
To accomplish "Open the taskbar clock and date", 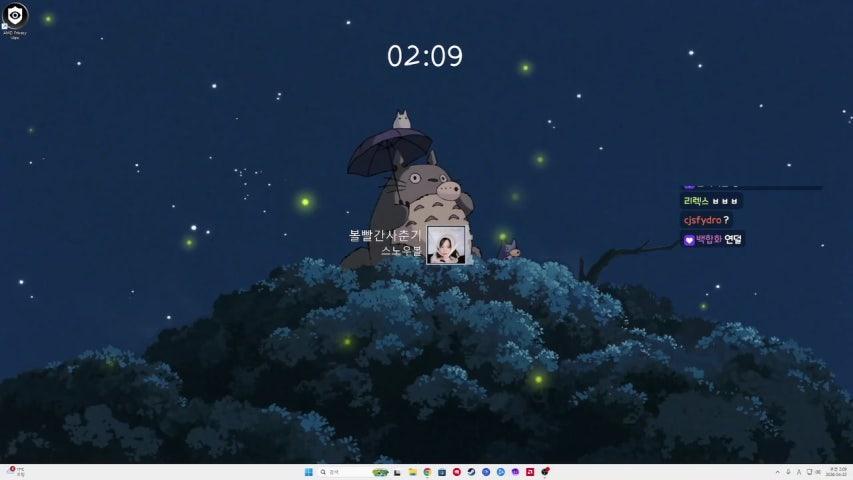I will pos(837,472).
